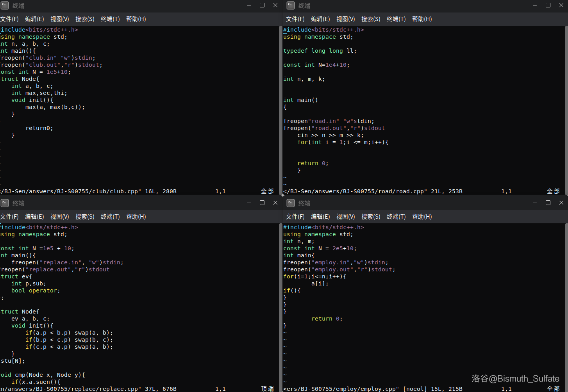Click the terminal icon in road.cpp window title bar
The width and height of the screenshot is (568, 392).
[x=290, y=5]
